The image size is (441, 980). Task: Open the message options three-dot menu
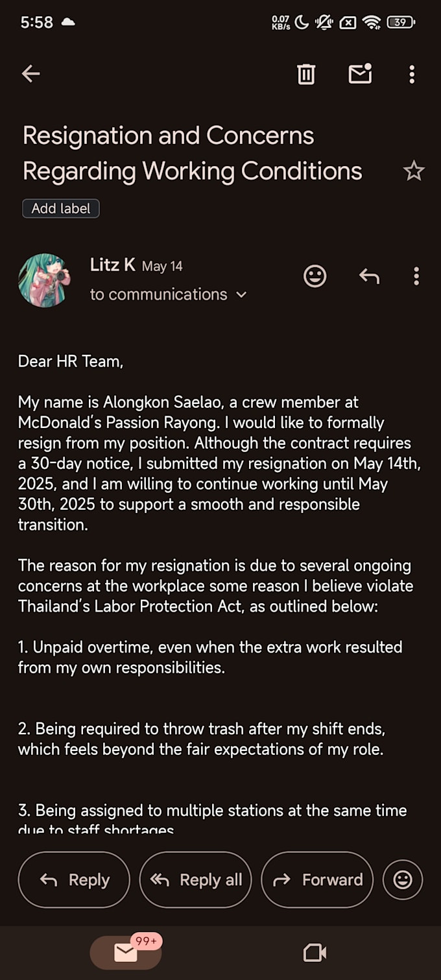416,277
